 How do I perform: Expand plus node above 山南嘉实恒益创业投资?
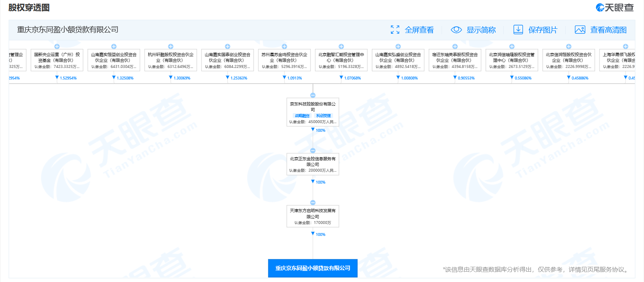coord(114,47)
